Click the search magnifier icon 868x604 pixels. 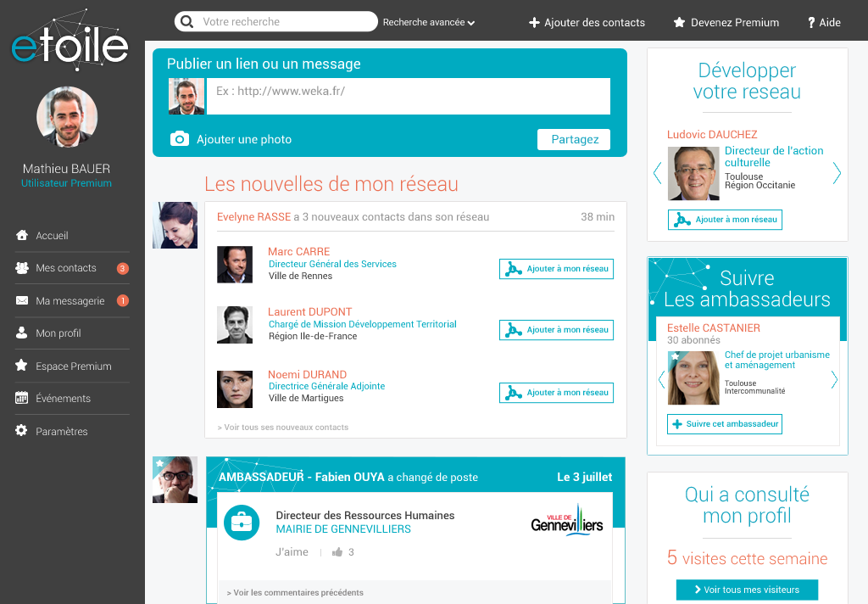(186, 22)
